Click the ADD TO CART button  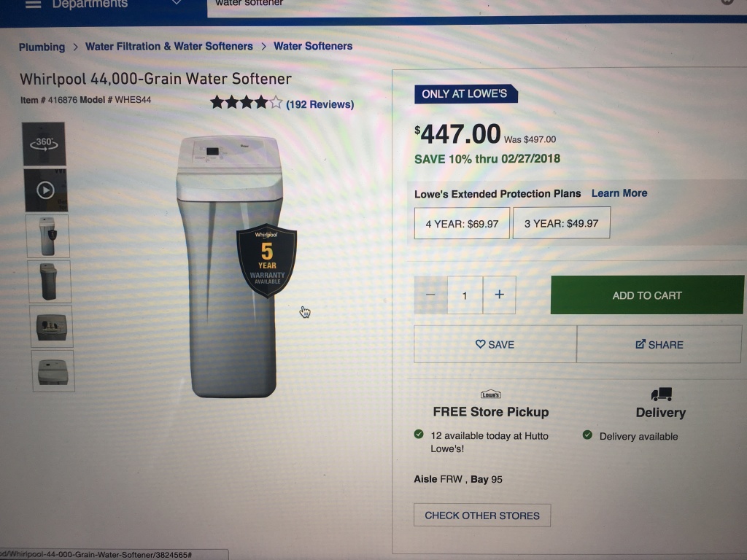pyautogui.click(x=647, y=295)
